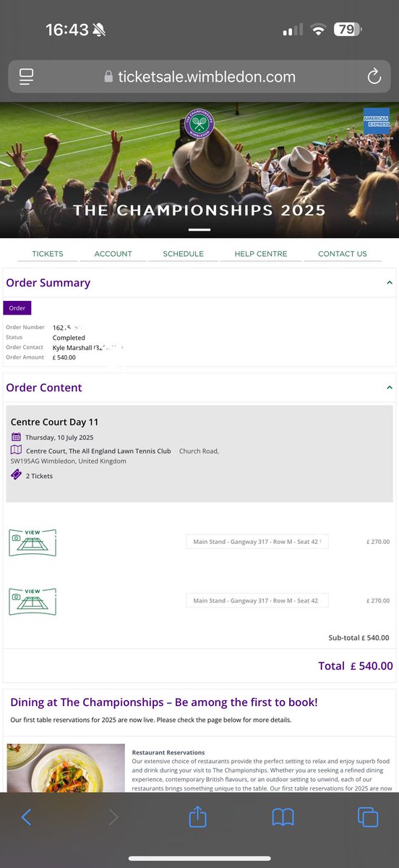Go back with Safari back arrow

(x=27, y=817)
